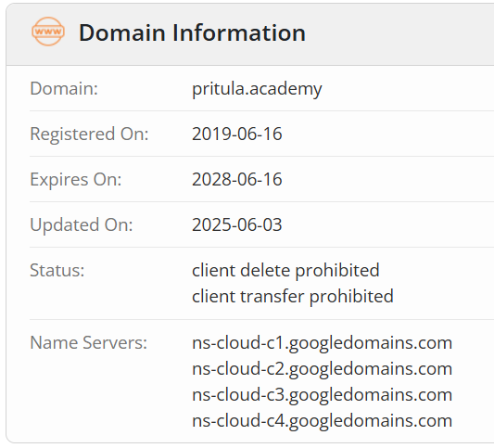The image size is (494, 448).
Task: Click ns-cloud-c2.googledomains.com name server
Action: tap(322, 369)
